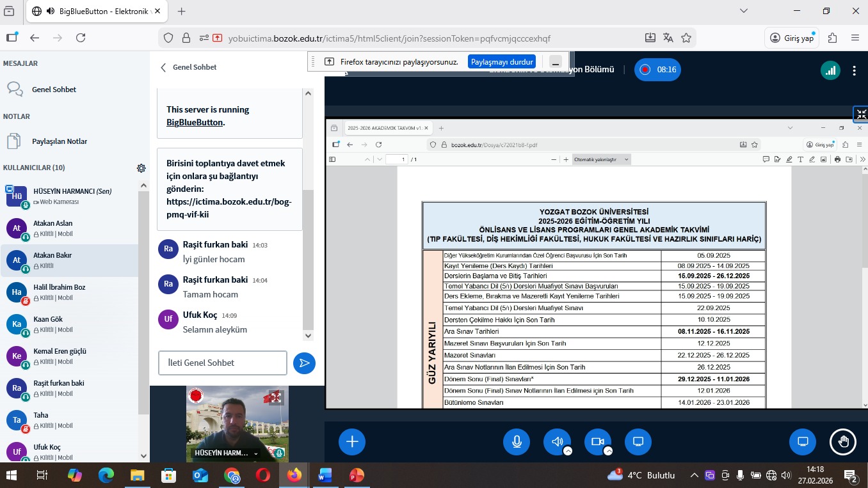Viewport: 868px width, 488px height.
Task: Click the İleti Genel Sohbet message field
Action: click(222, 363)
